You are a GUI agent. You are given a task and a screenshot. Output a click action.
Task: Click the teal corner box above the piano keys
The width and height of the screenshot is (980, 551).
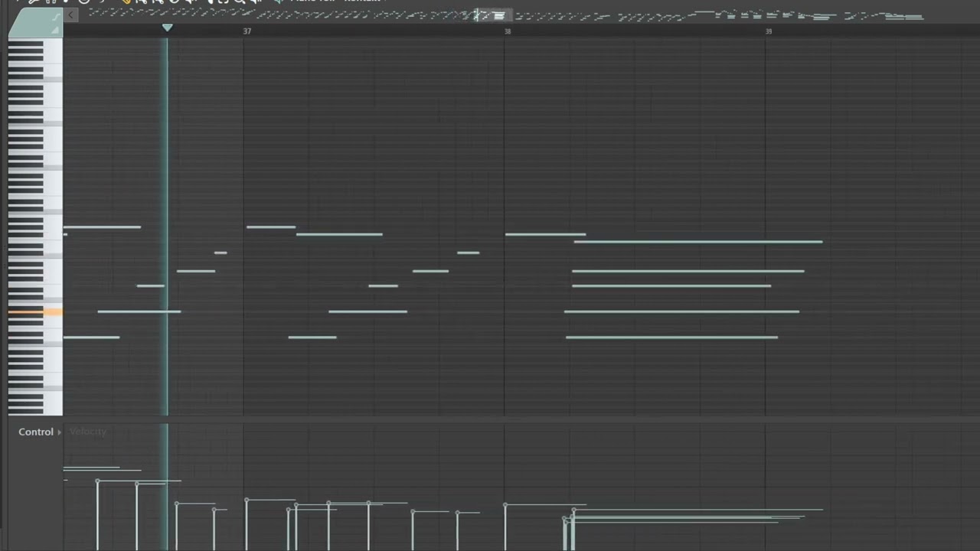35,22
